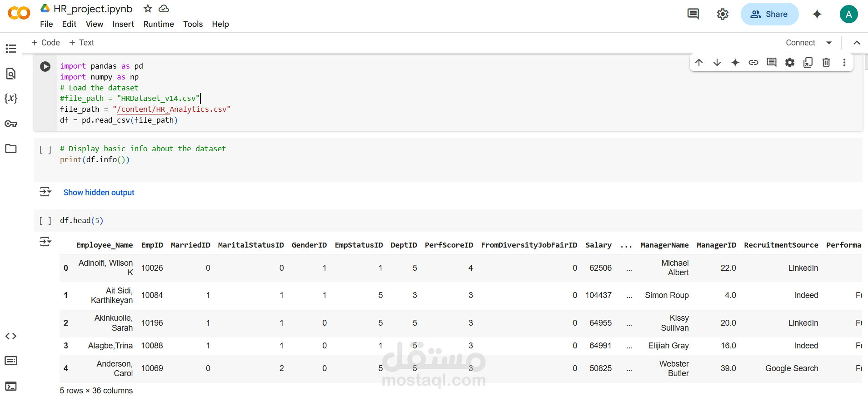Click the PerfScoreID column header
This screenshot has width=868, height=397.
449,245
